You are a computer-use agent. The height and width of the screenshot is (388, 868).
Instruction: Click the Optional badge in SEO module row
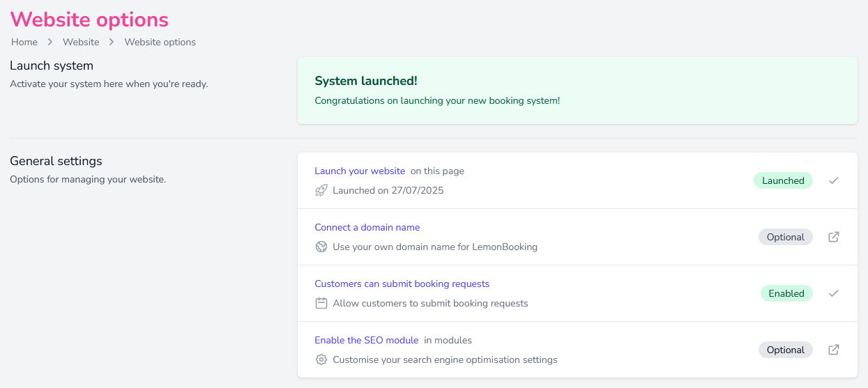(x=785, y=350)
